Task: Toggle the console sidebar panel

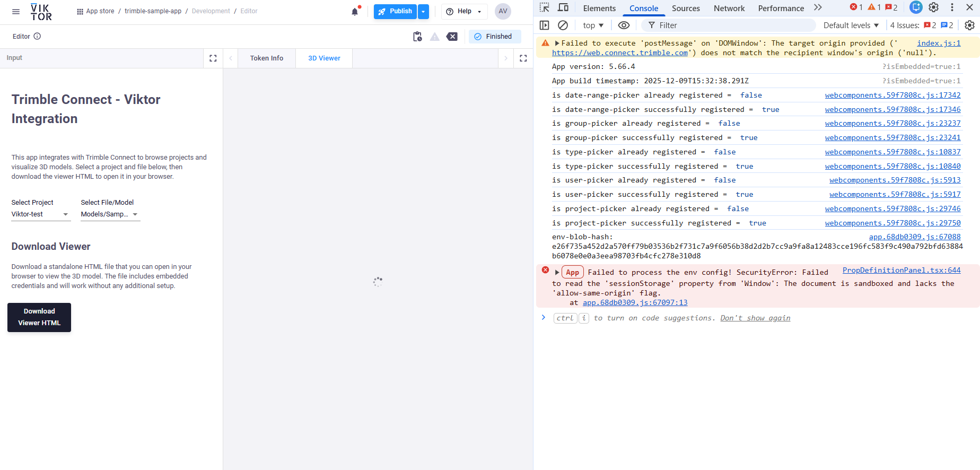Action: click(x=545, y=25)
